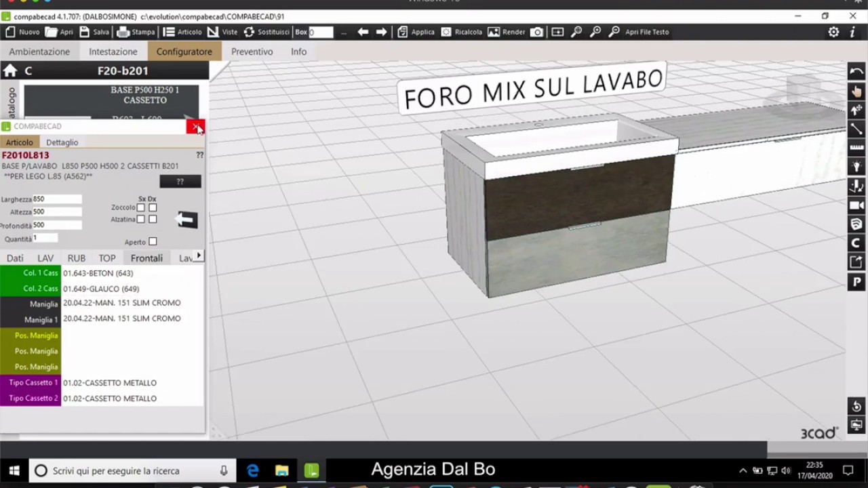Open the Preventivo tab
The width and height of the screenshot is (868, 488).
[252, 52]
